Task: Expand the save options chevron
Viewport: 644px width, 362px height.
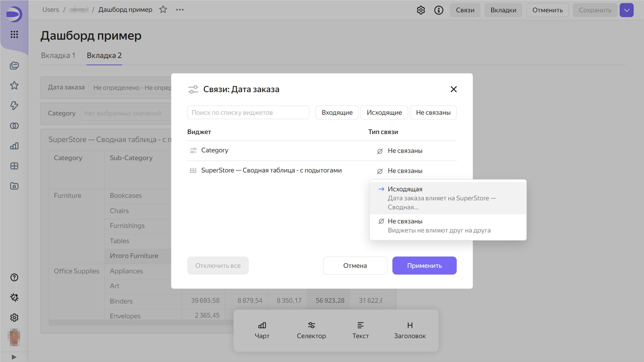Action: point(627,10)
